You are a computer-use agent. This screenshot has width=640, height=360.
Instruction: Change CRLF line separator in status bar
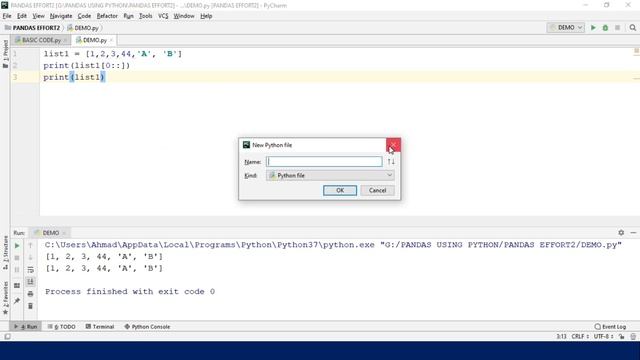[x=580, y=336]
